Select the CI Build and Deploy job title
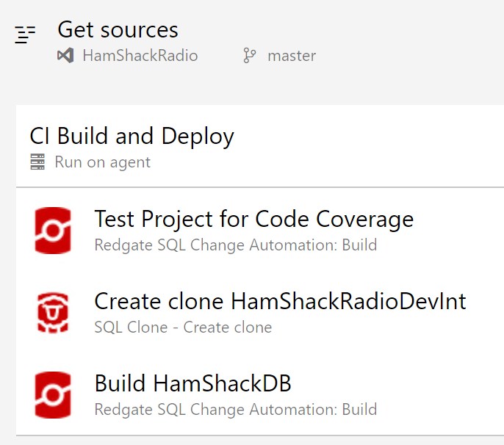 (132, 137)
